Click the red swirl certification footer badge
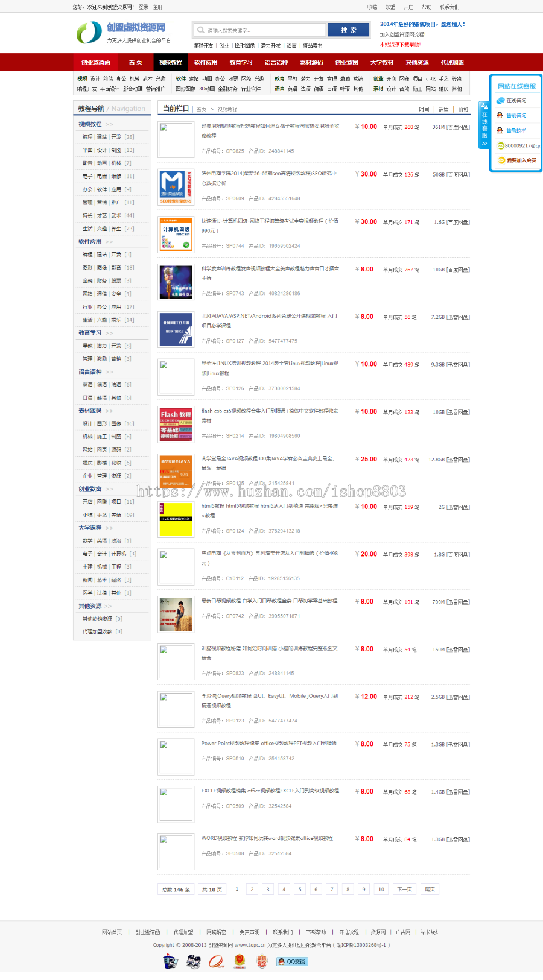The width and height of the screenshot is (543, 980). (216, 961)
